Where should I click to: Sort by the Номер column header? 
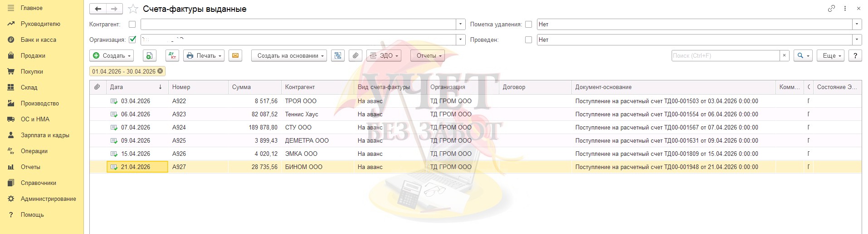pos(198,87)
